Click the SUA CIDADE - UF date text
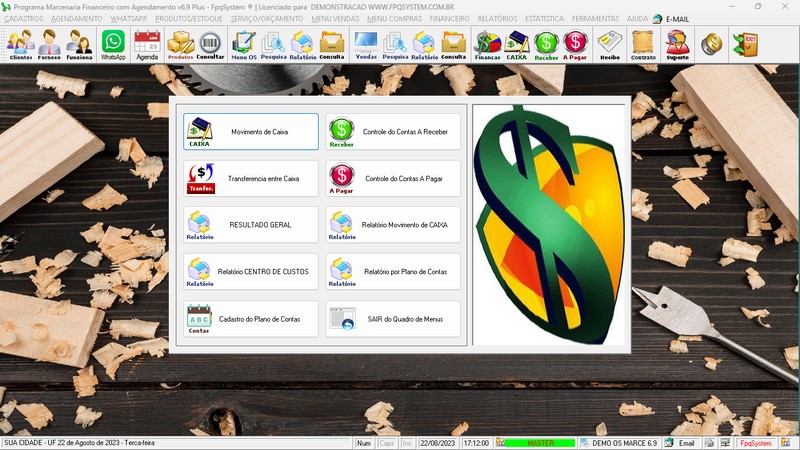 (x=79, y=443)
